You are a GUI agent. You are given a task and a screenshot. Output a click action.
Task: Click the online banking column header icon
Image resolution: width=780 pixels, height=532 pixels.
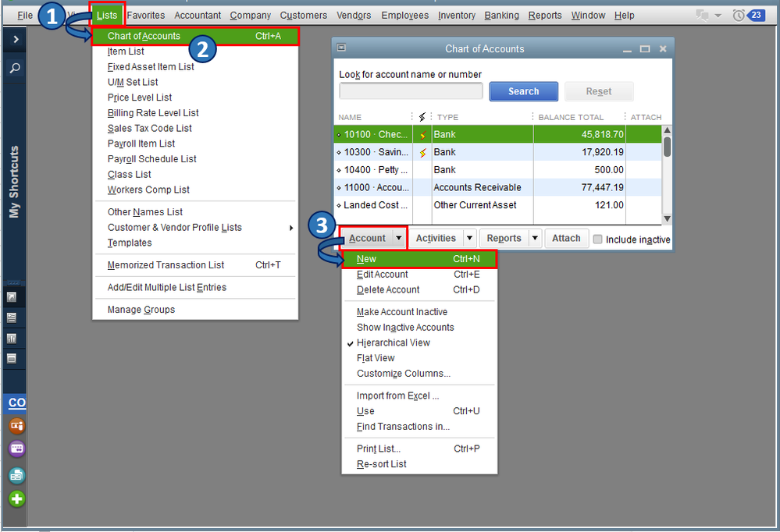[422, 117]
